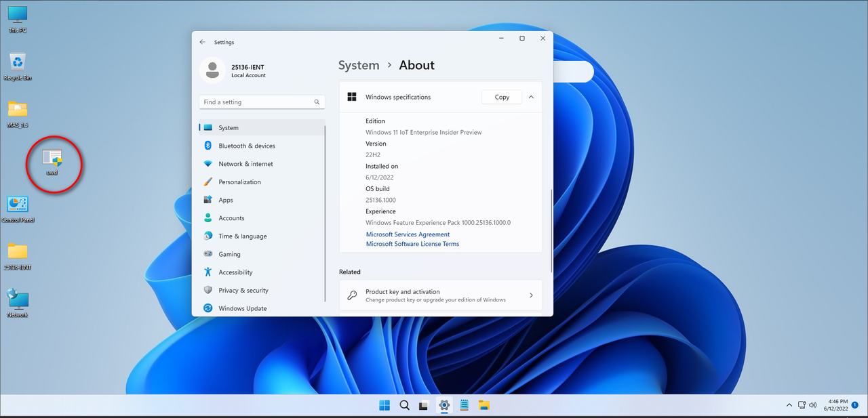Viewport: 868px width, 418px height.
Task: Select the This PC desktop icon
Action: coord(18,19)
